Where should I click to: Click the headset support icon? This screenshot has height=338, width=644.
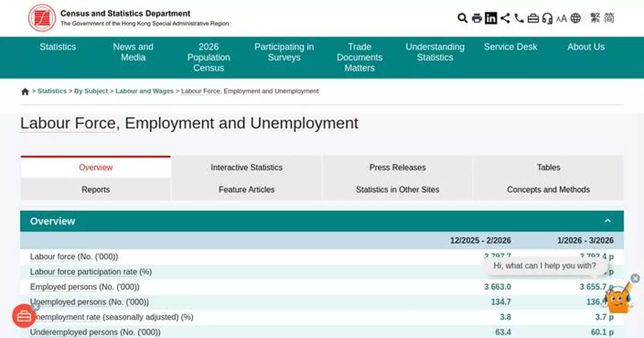pyautogui.click(x=547, y=18)
